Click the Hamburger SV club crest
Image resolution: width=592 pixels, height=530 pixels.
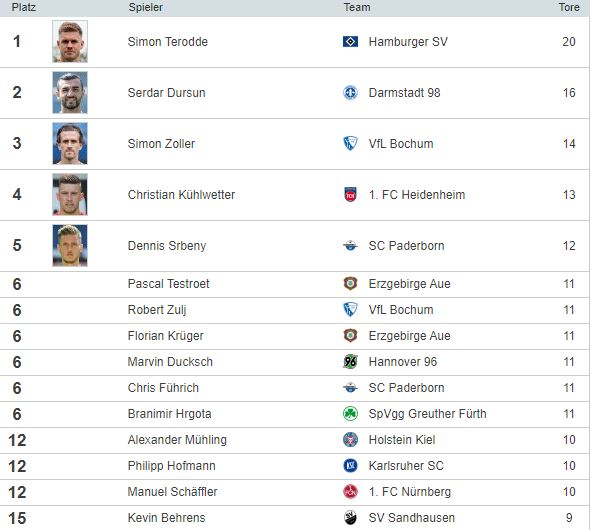(350, 42)
